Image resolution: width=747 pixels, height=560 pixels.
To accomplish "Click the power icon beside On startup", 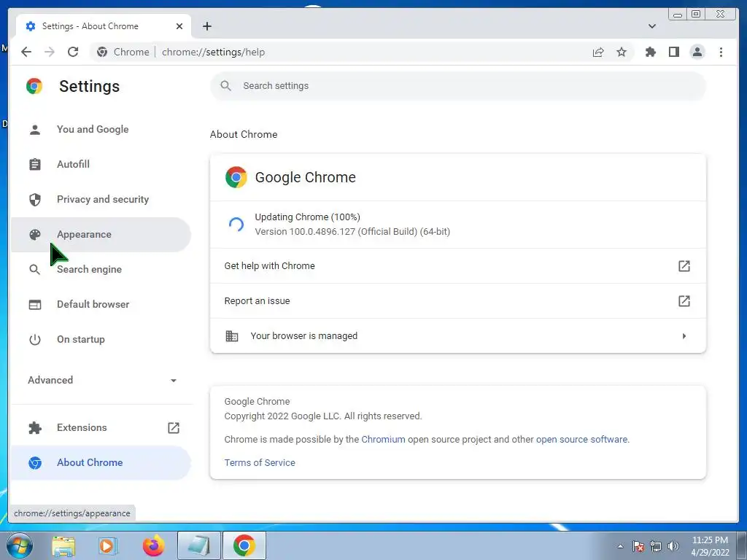I will [35, 340].
